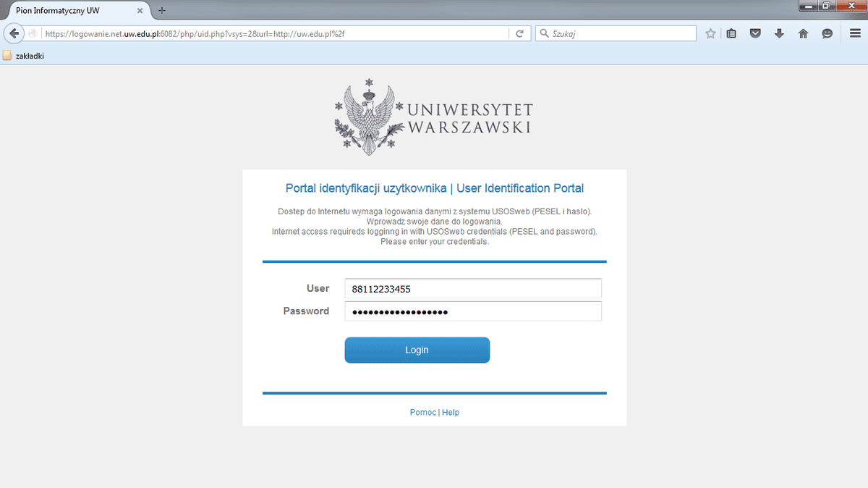Reload the page using the refresh icon
Screen dimensions: 868x488
(x=519, y=33)
